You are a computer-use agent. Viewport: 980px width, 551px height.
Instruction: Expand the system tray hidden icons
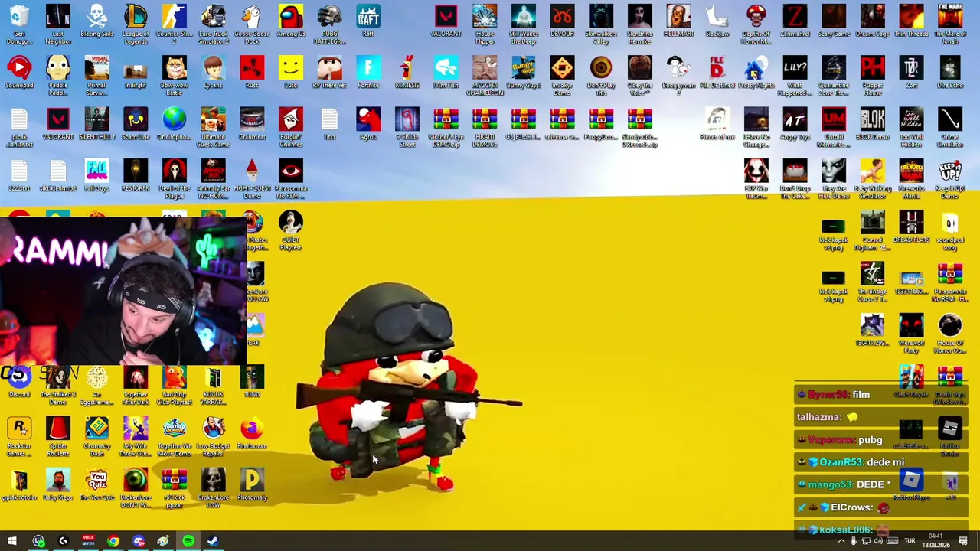(x=841, y=541)
